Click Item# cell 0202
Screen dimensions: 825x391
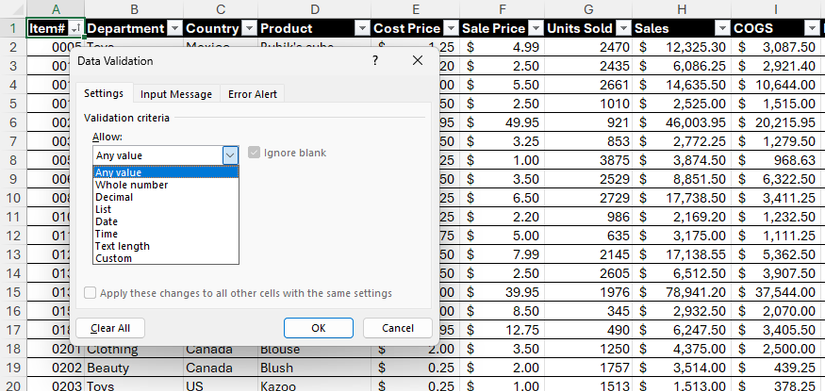pos(55,367)
